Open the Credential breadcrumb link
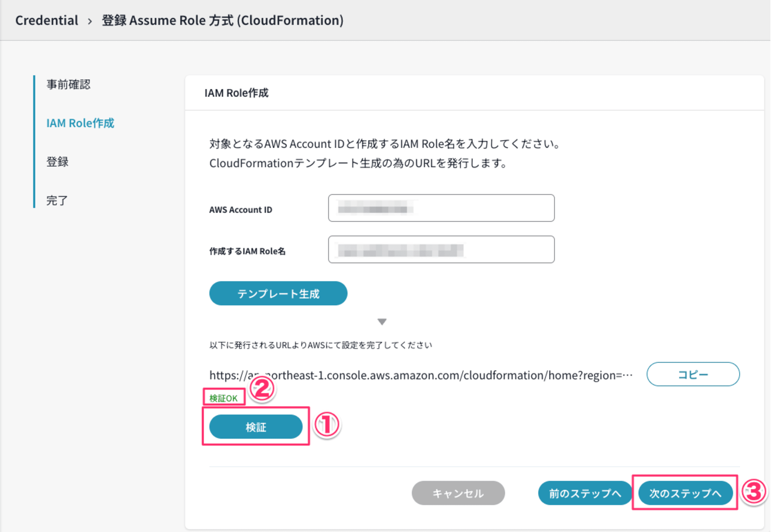The width and height of the screenshot is (778, 532). click(x=47, y=20)
